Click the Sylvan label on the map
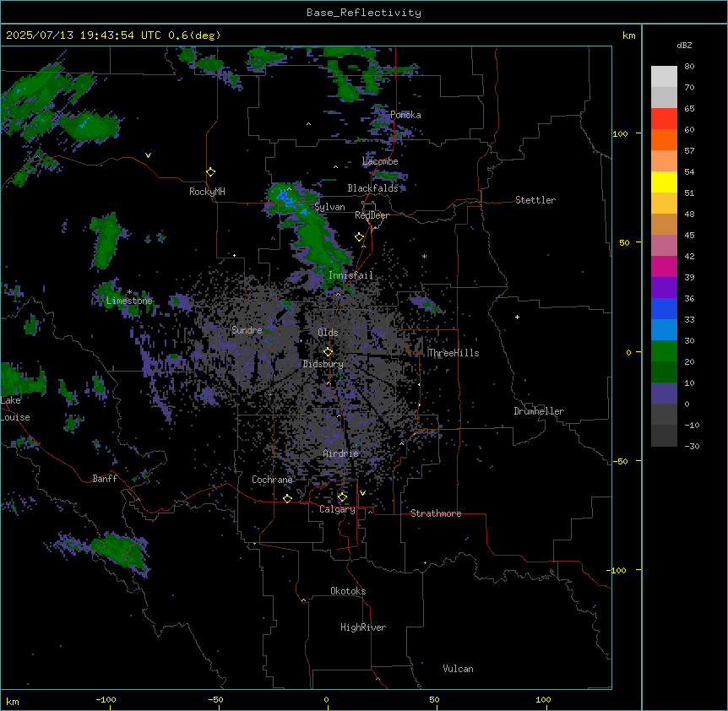This screenshot has width=728, height=711. coord(329,207)
